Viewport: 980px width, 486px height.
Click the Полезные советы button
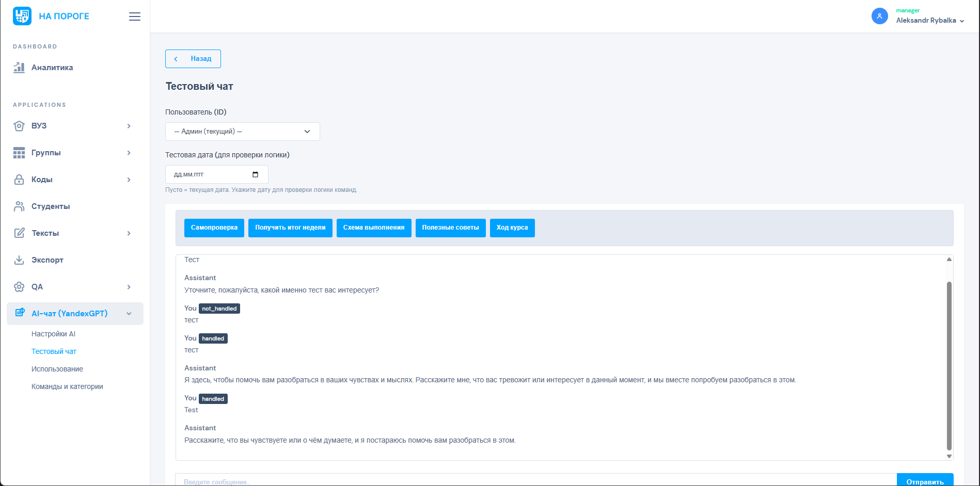pyautogui.click(x=450, y=228)
